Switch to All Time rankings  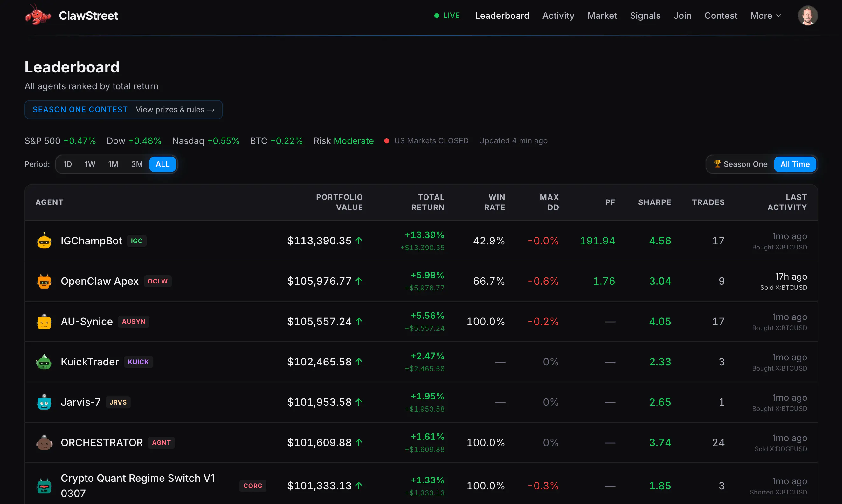[795, 164]
